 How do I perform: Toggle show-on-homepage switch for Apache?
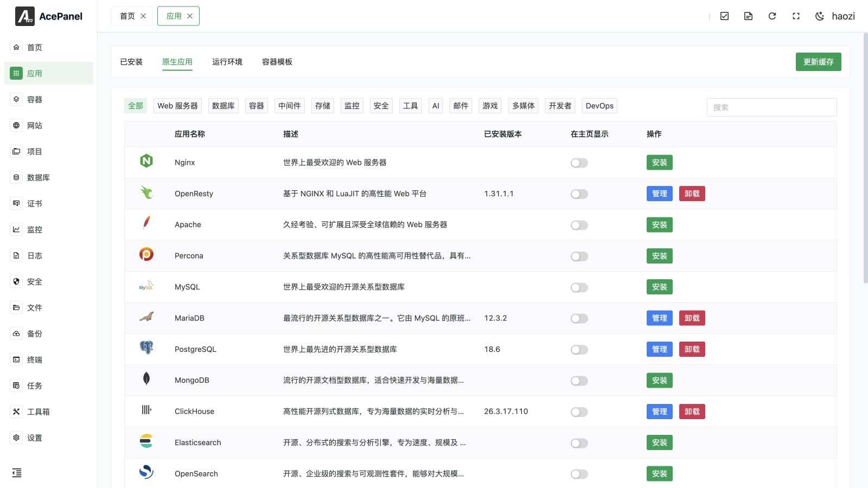pos(579,225)
